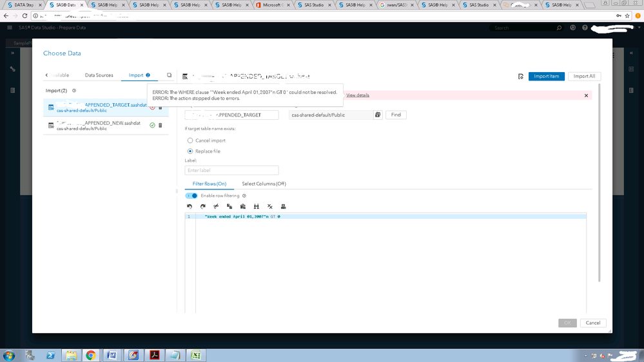Expand the left side panel chevron

pos(13,53)
